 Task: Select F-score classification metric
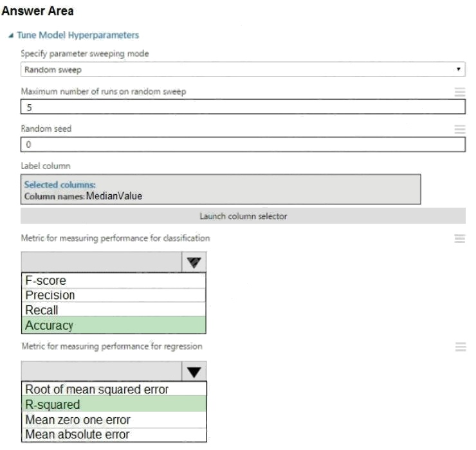coord(113,281)
